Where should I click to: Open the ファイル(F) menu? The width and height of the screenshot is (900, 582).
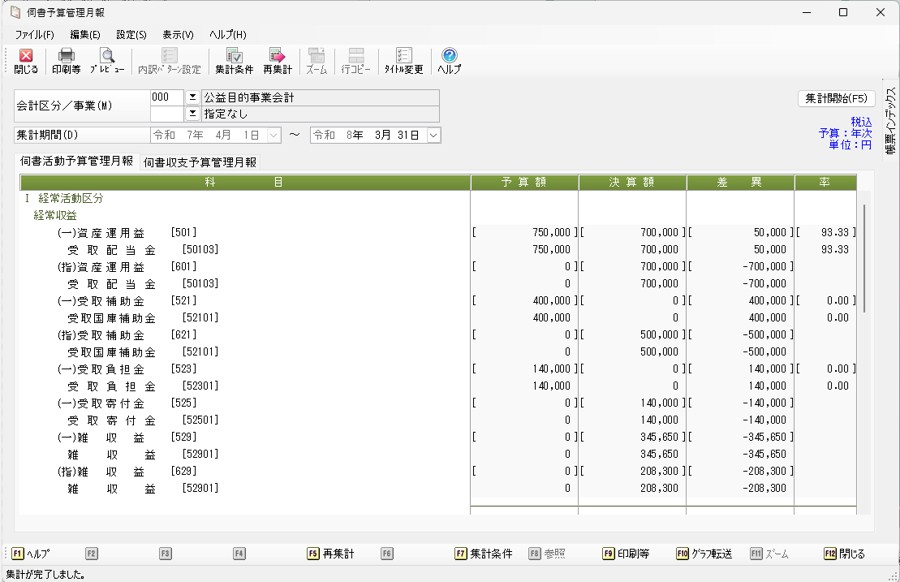(34, 34)
